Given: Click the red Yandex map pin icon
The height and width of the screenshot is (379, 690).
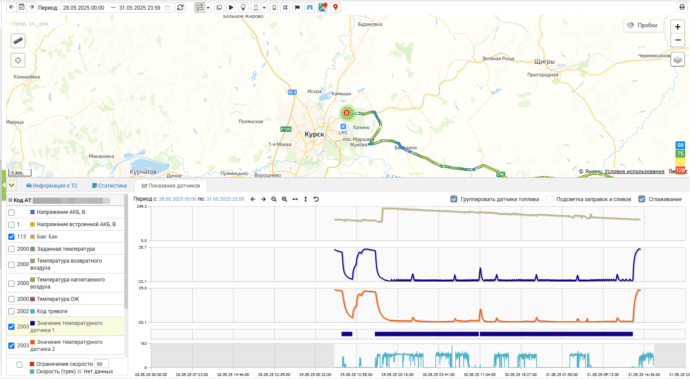Looking at the screenshot, I should [x=335, y=7].
